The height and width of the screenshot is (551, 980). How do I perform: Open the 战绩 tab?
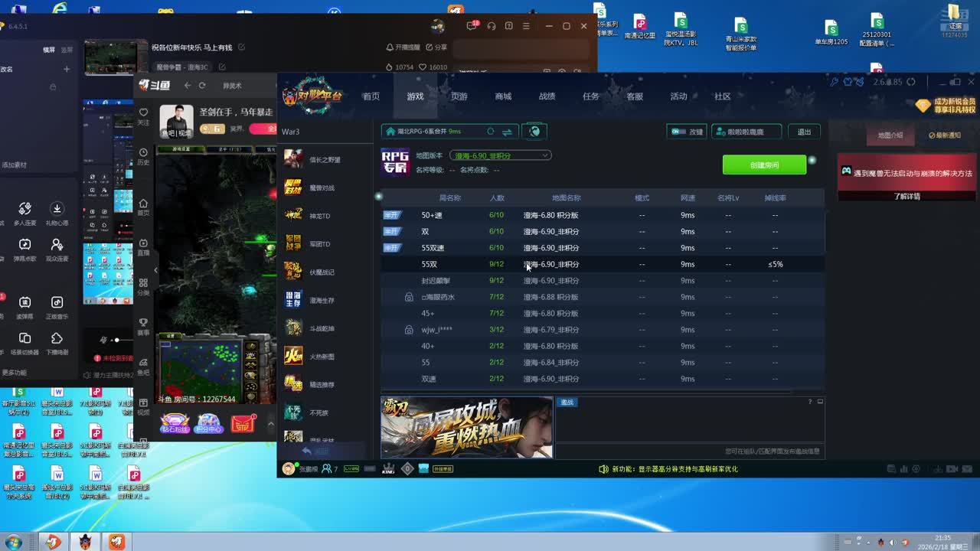[x=547, y=96]
